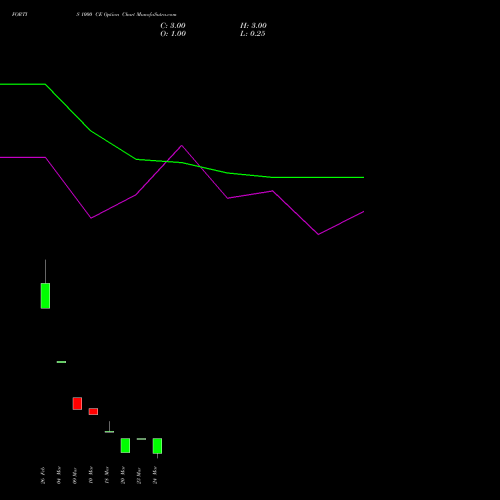Select the flat green candle above 04 Mar
The height and width of the screenshot is (500, 500).
point(61,362)
